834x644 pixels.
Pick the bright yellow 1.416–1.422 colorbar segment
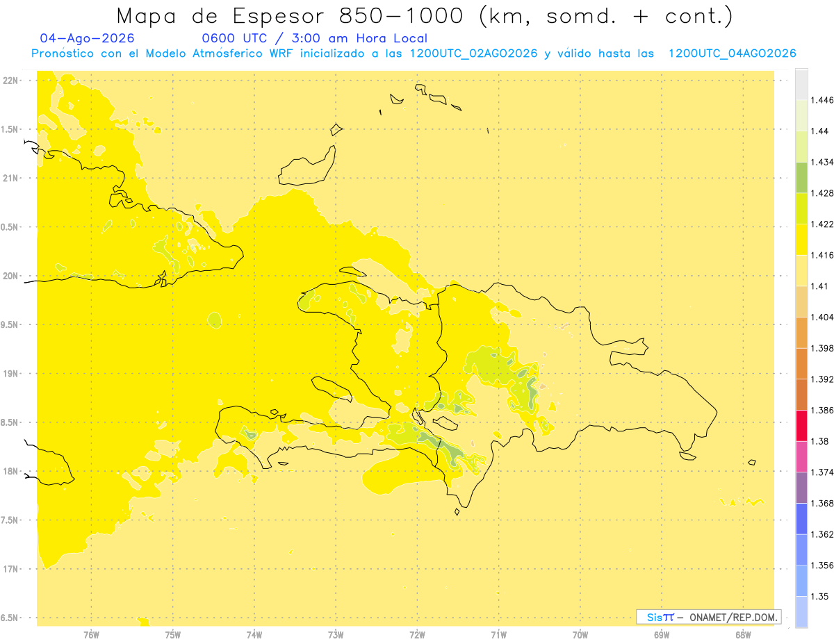point(801,240)
